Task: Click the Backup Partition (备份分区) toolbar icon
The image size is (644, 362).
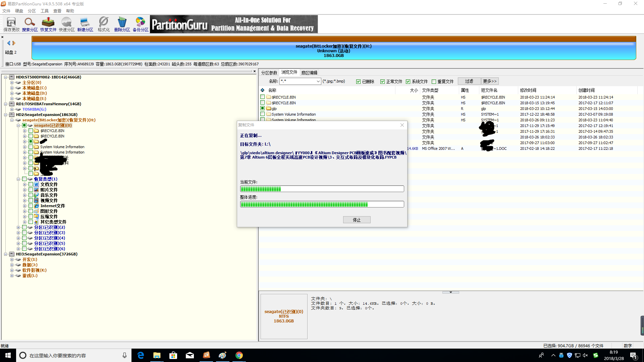Action: pyautogui.click(x=141, y=24)
